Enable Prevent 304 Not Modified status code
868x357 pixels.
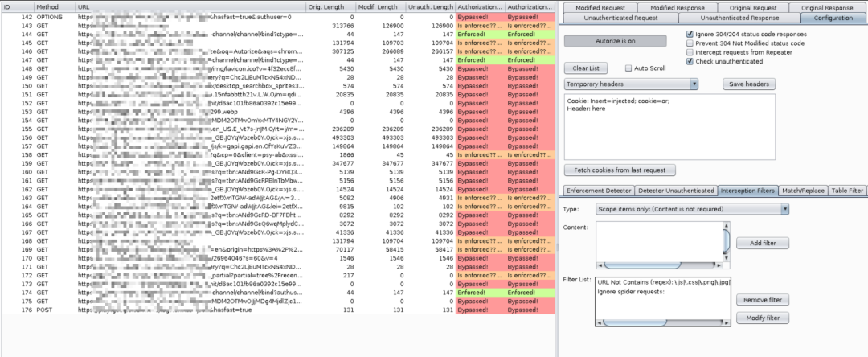tap(690, 43)
